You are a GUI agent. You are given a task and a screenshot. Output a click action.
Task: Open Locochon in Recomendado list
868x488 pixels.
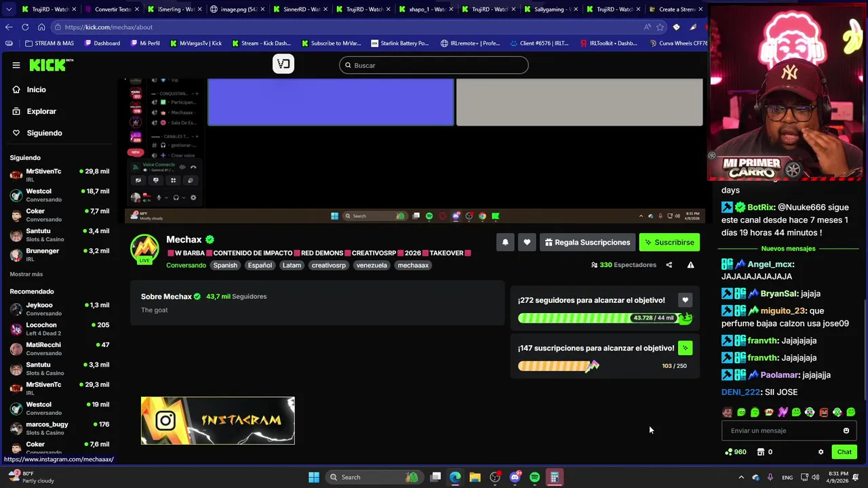60,329
